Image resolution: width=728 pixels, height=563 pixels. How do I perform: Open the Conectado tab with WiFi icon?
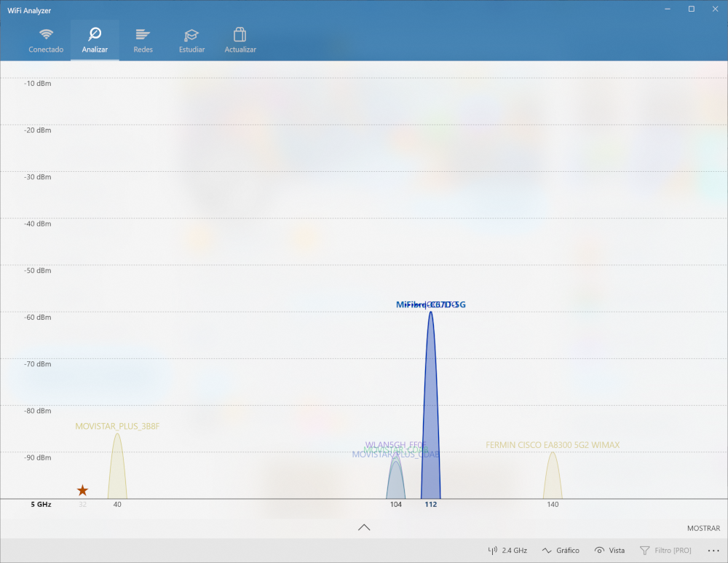pyautogui.click(x=46, y=41)
